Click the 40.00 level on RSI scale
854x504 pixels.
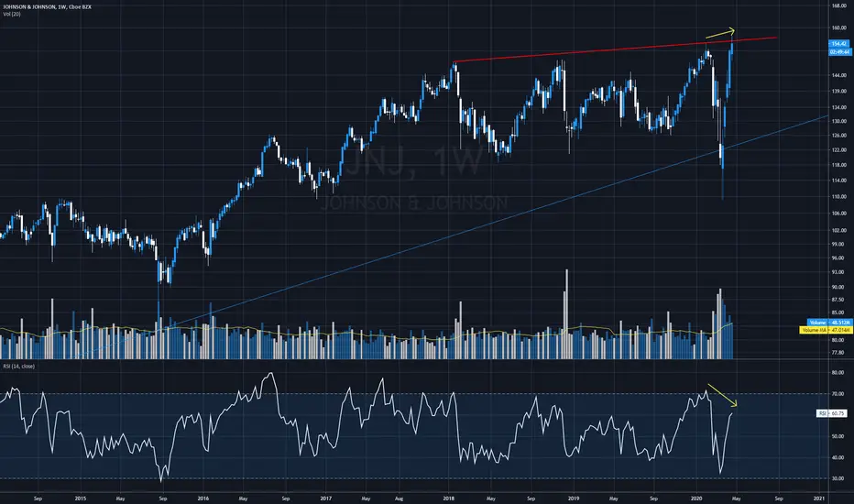click(x=838, y=457)
